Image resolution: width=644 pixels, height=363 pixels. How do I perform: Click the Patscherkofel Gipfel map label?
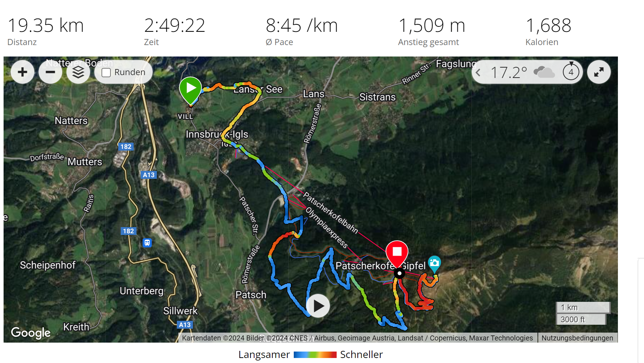pyautogui.click(x=380, y=266)
